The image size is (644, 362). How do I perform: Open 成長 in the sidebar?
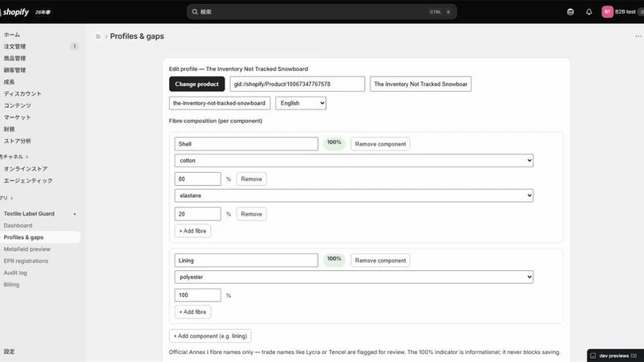9,82
